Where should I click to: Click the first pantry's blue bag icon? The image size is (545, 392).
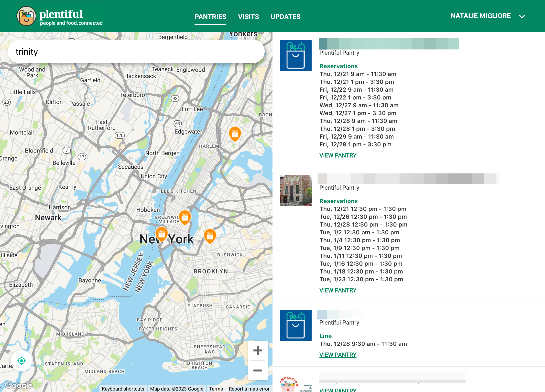(296, 56)
